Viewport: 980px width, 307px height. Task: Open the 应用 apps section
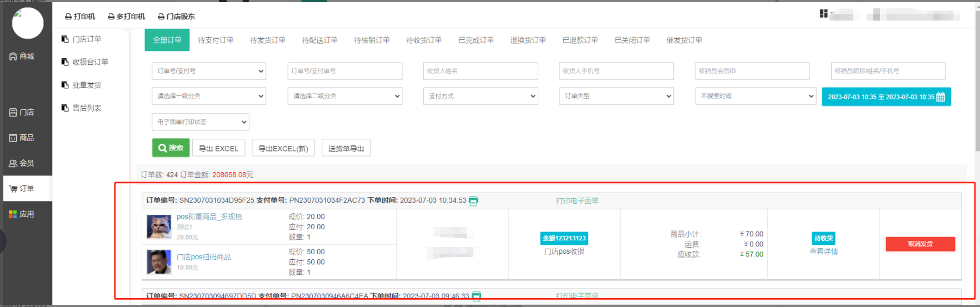coord(22,214)
